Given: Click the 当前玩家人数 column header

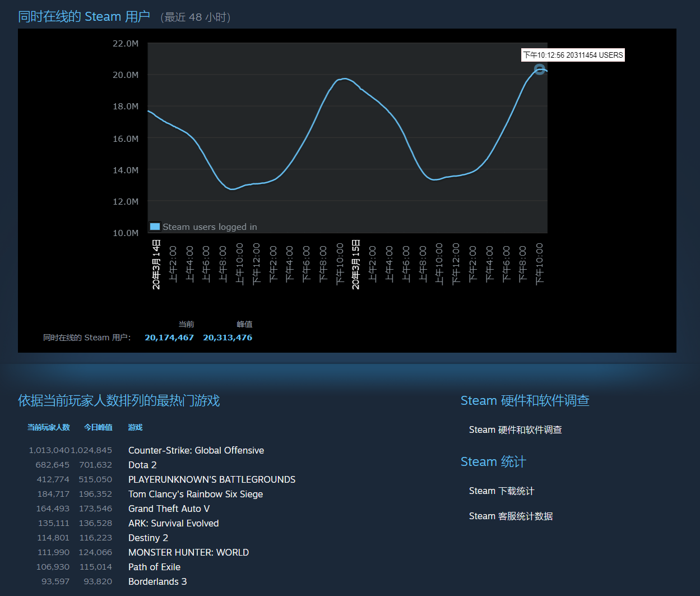Looking at the screenshot, I should coord(49,427).
